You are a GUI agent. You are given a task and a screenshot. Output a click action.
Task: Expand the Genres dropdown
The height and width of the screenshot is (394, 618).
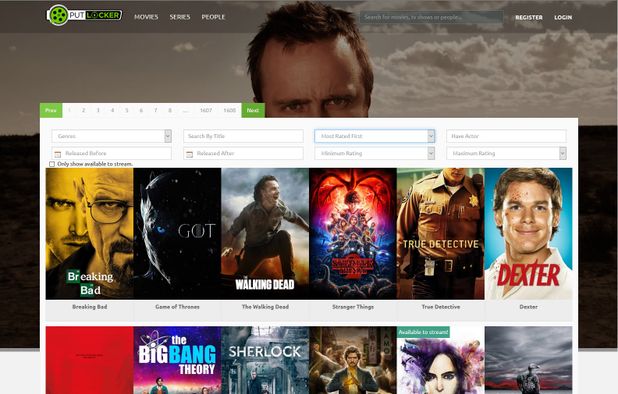coord(112,136)
